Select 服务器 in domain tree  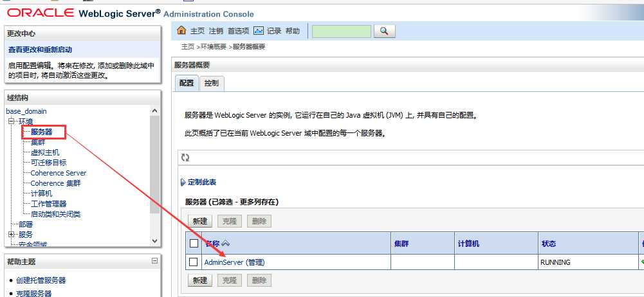pyautogui.click(x=41, y=132)
